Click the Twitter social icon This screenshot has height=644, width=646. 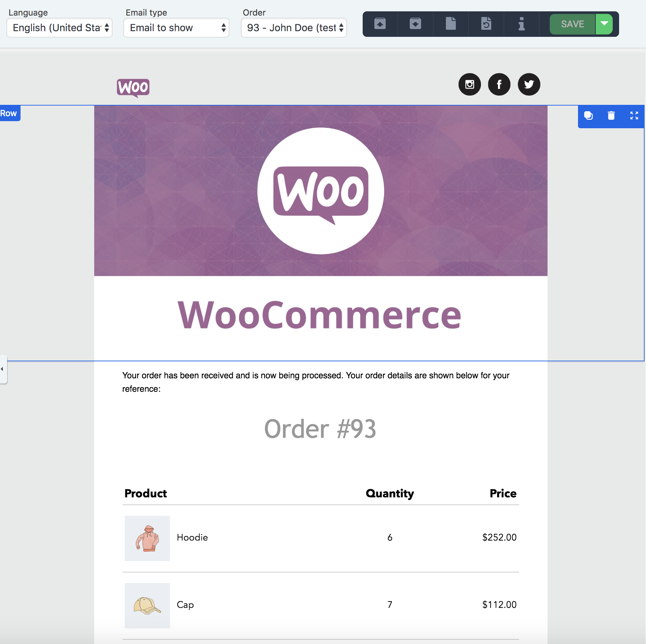point(529,84)
